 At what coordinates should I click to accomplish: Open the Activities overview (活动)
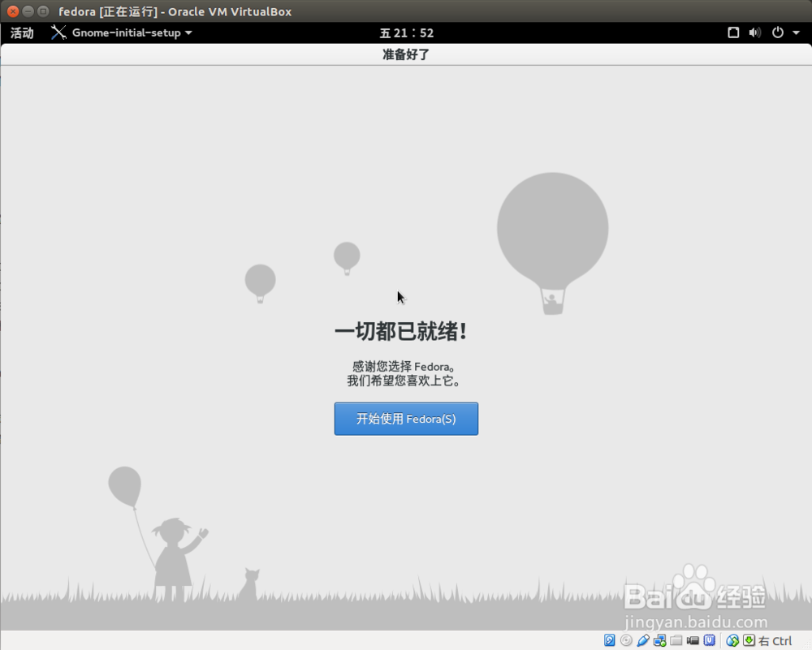22,33
